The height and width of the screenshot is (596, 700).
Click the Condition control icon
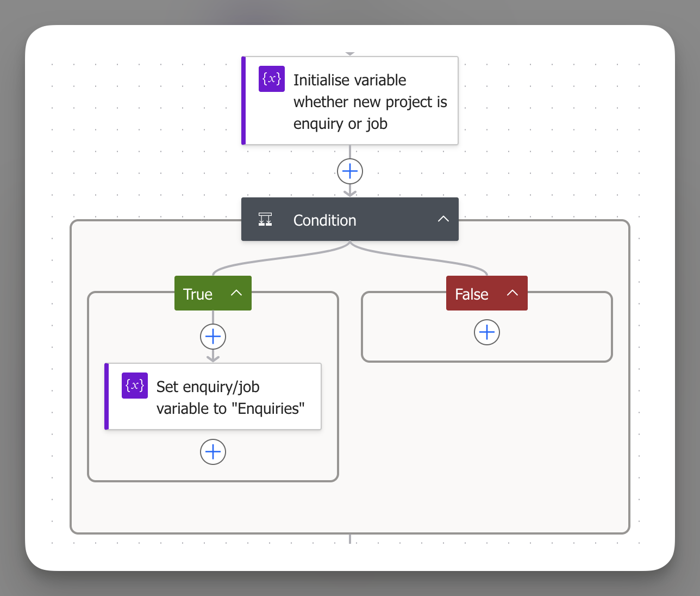(x=265, y=220)
